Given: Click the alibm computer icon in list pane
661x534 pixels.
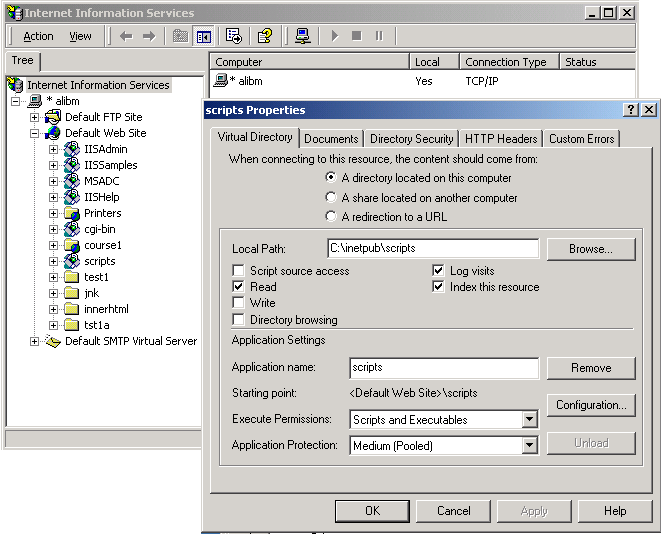Looking at the screenshot, I should [220, 80].
